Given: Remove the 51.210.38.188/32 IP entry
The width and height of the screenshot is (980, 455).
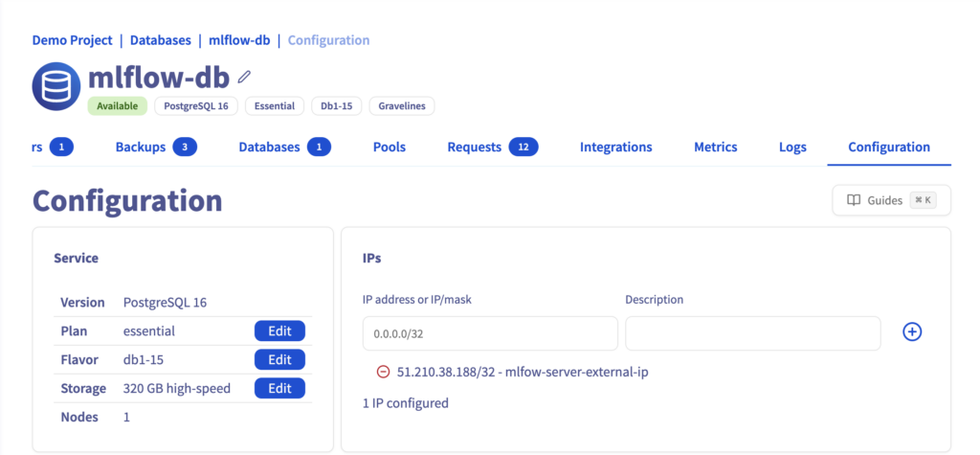Looking at the screenshot, I should [x=383, y=372].
